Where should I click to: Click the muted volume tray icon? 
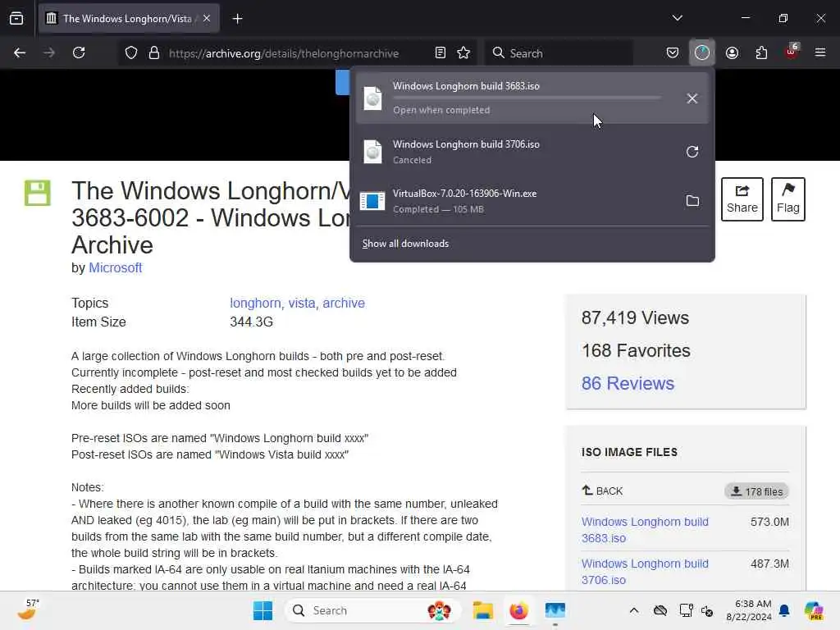(x=707, y=610)
